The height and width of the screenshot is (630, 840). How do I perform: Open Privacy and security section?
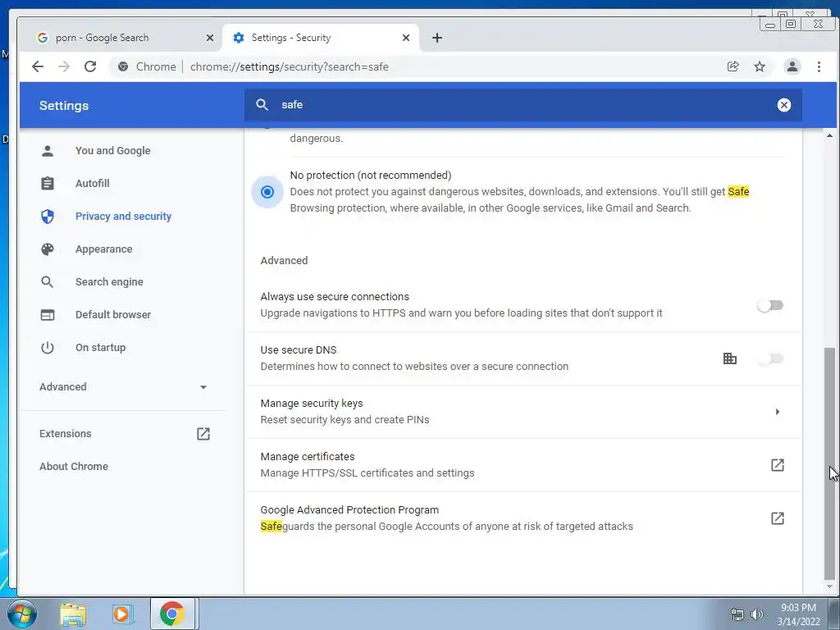click(x=123, y=217)
